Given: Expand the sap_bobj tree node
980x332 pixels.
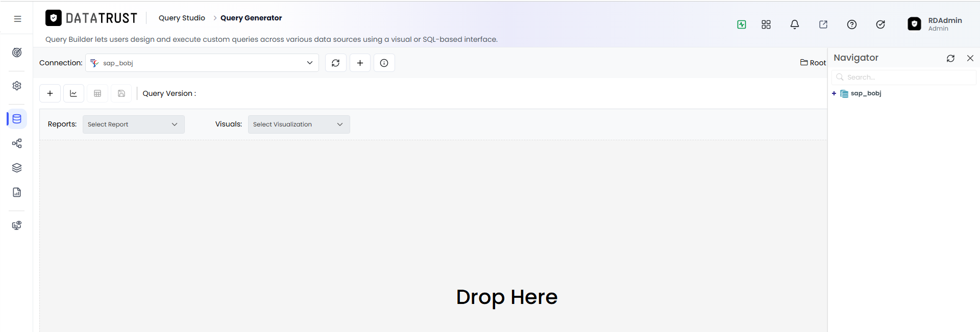Looking at the screenshot, I should click(x=834, y=93).
